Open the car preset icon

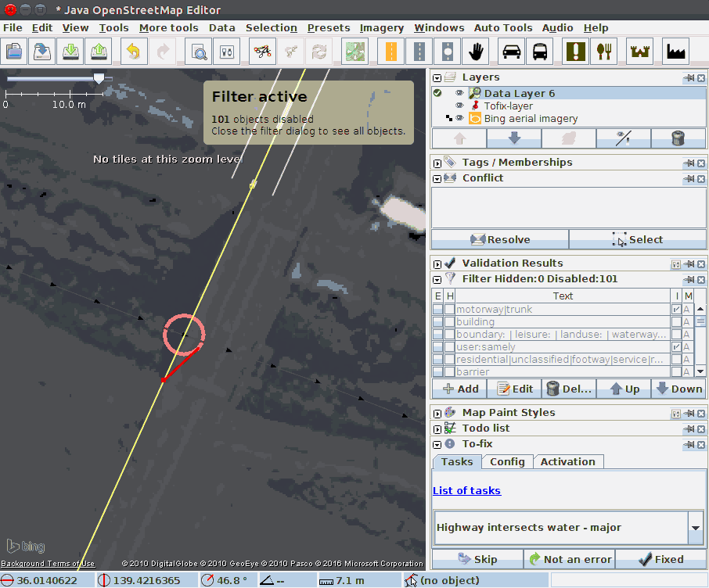[512, 52]
